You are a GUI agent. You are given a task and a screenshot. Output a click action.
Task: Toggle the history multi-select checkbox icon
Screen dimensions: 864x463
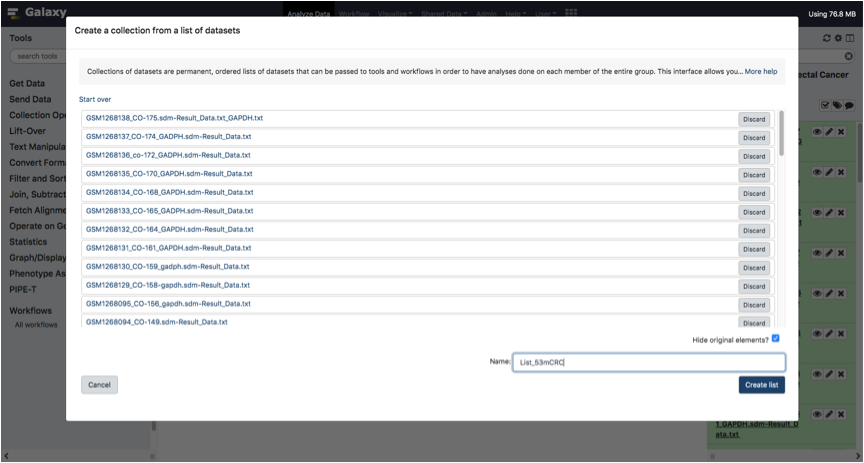pos(825,105)
